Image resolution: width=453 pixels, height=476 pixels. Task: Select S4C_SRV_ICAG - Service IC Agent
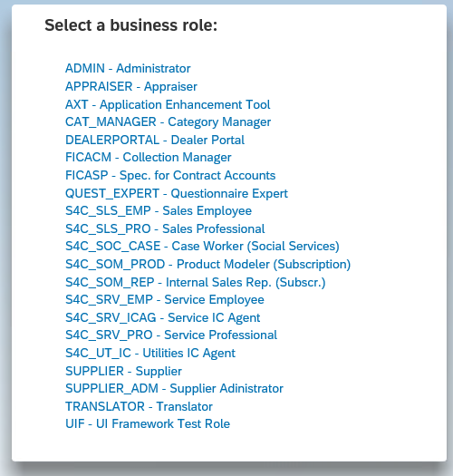[163, 318]
